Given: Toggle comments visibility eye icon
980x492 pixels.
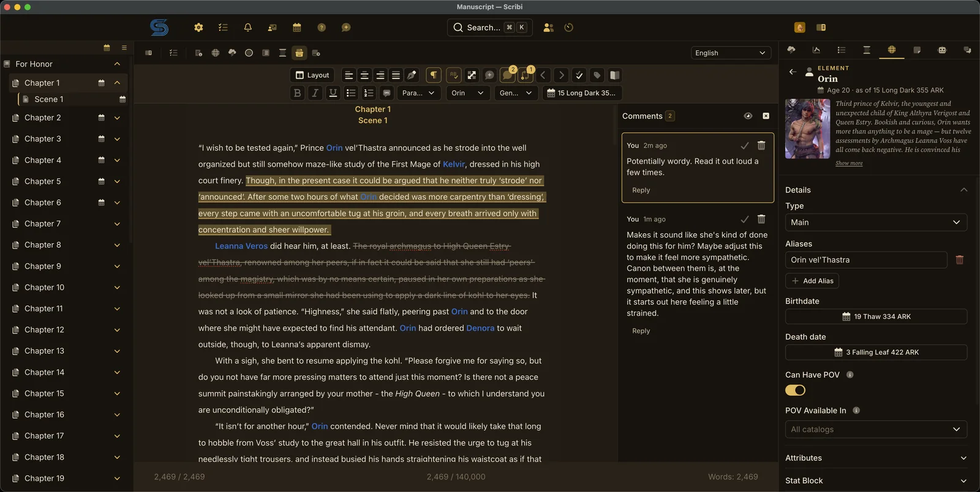Looking at the screenshot, I should [x=748, y=116].
